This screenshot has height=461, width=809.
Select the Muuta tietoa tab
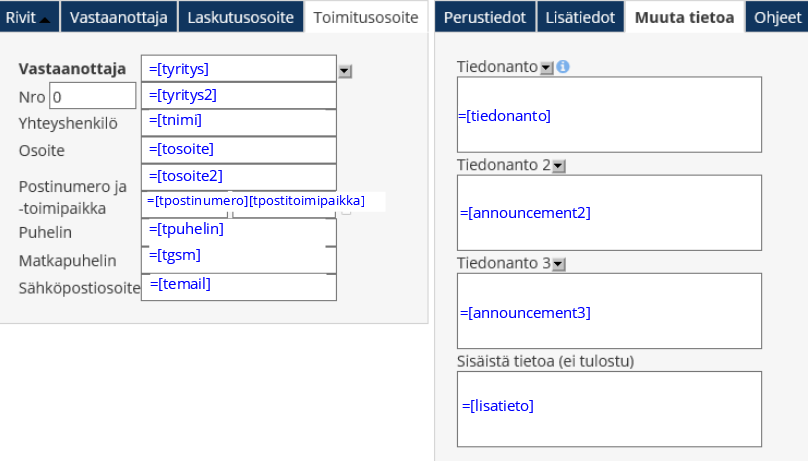pyautogui.click(x=685, y=17)
